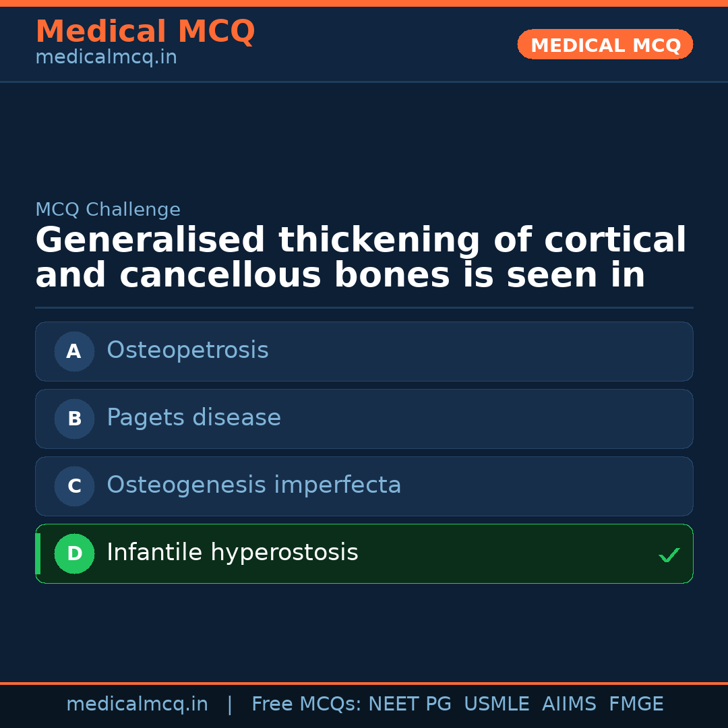Select FMGE in the footer
The width and height of the screenshot is (728, 728).
pyautogui.click(x=636, y=704)
